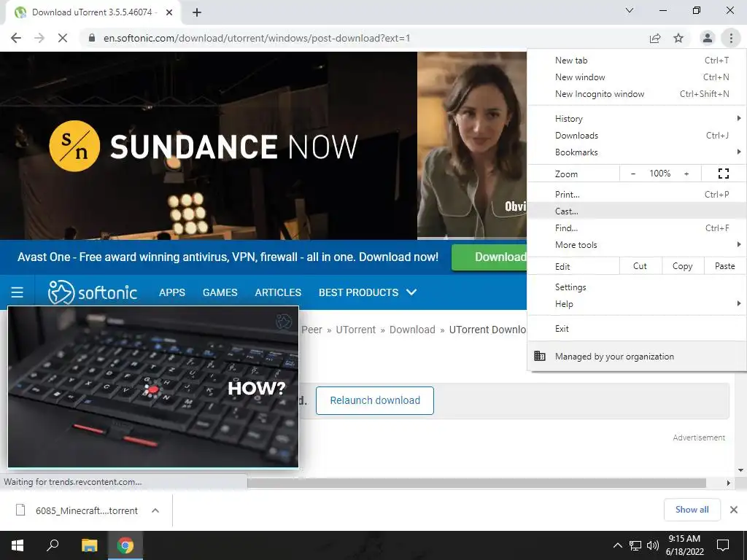Click the address bar URL

[x=257, y=38]
